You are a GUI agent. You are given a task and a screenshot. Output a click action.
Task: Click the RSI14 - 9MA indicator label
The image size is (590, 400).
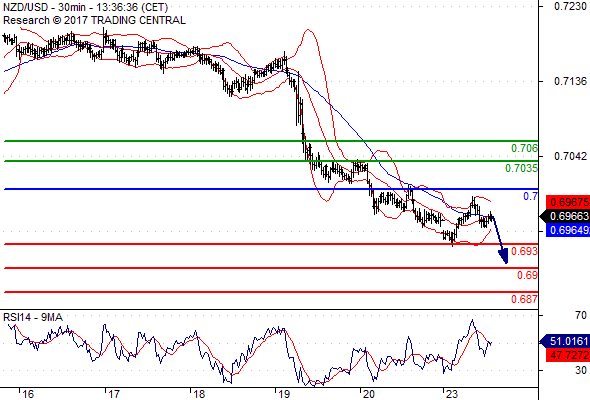(x=33, y=318)
